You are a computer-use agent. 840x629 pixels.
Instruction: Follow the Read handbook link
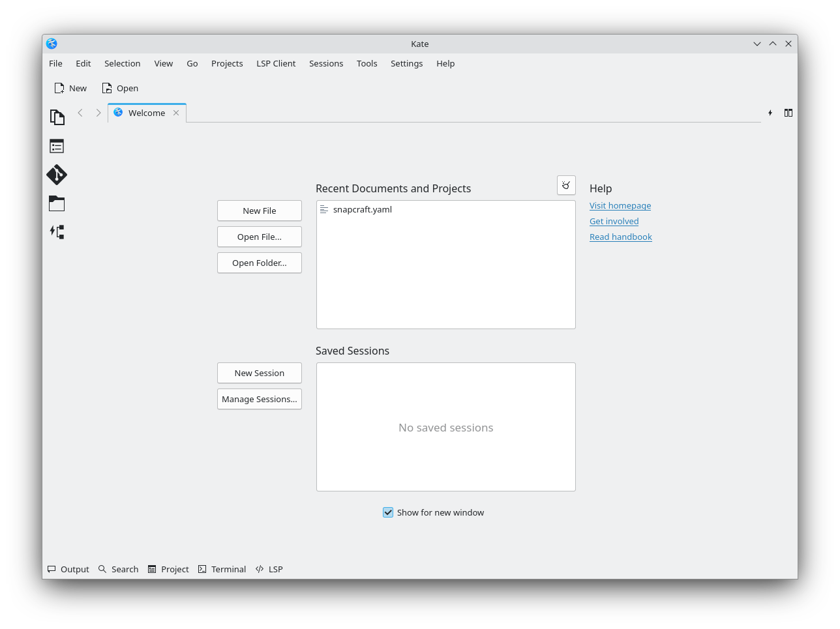click(x=621, y=237)
